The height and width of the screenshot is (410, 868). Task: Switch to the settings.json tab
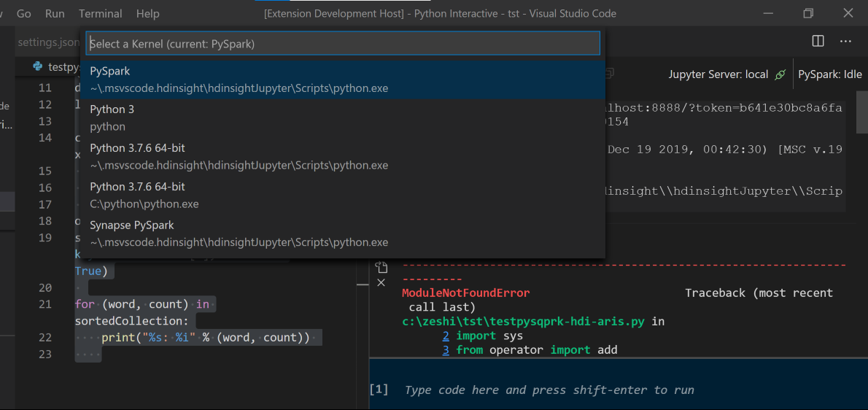48,42
